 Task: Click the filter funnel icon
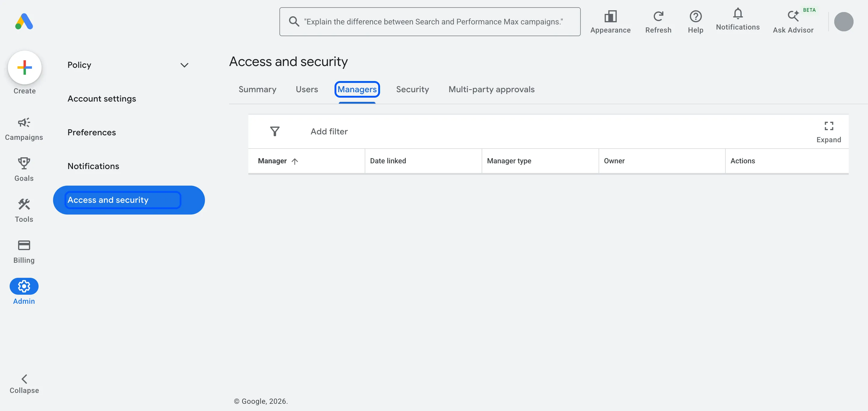pos(275,131)
